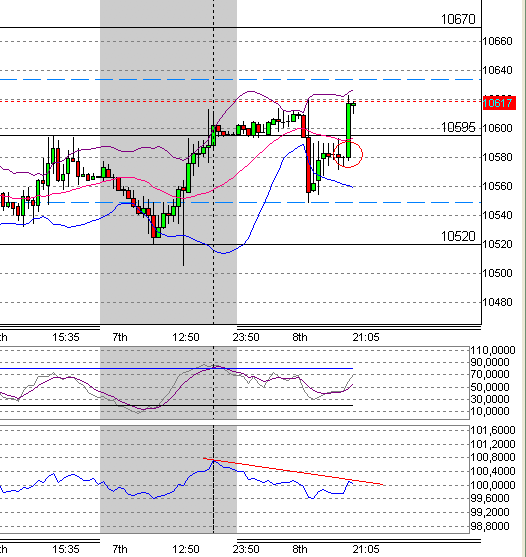Screen dimensions: 526x557
Task: Click the small 10520 price axis value
Action: coord(497,244)
